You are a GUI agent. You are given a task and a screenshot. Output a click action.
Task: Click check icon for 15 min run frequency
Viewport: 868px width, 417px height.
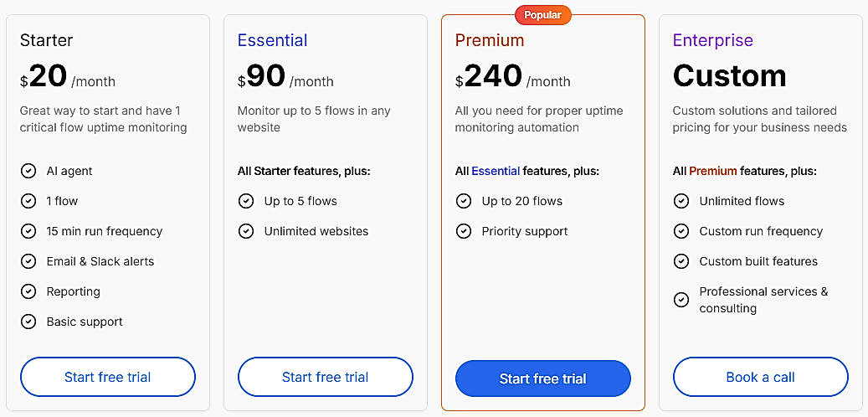pyautogui.click(x=28, y=231)
